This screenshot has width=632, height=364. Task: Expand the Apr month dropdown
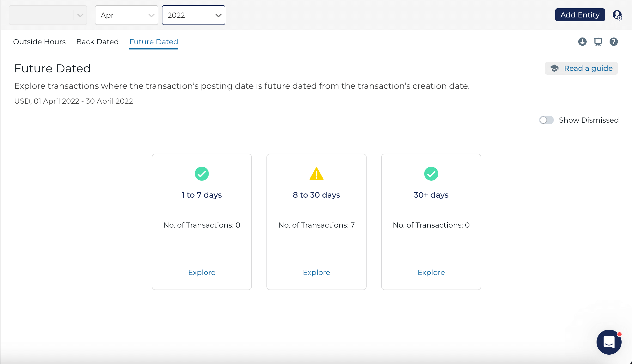151,15
